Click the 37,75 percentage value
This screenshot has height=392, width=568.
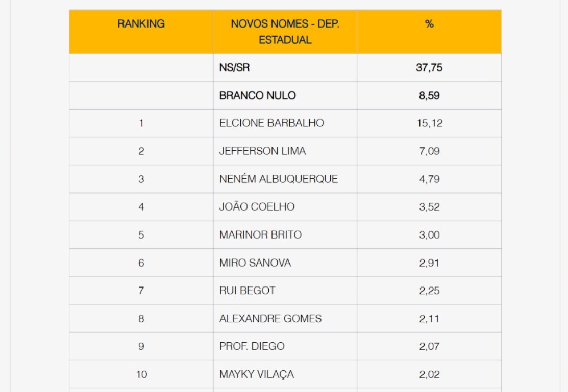tap(429, 68)
